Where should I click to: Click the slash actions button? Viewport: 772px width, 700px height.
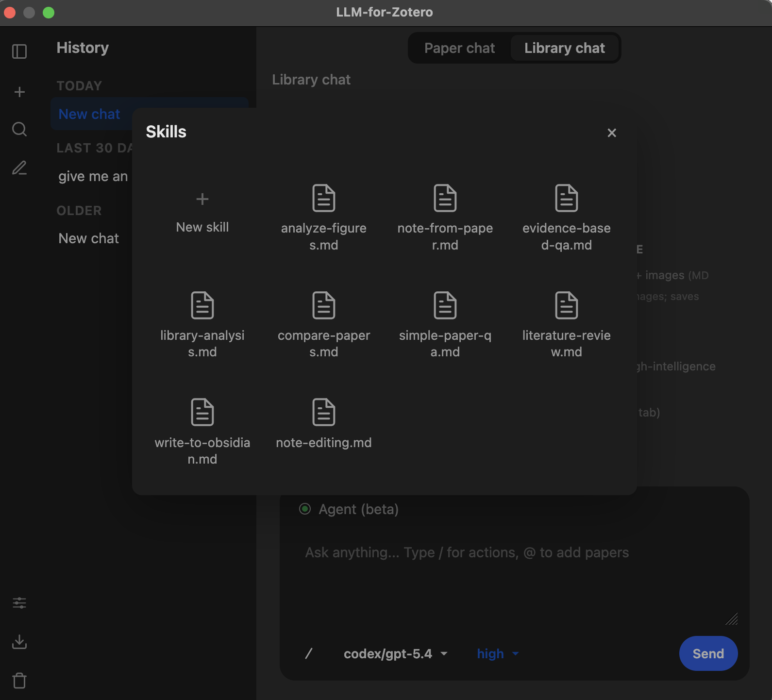[308, 653]
